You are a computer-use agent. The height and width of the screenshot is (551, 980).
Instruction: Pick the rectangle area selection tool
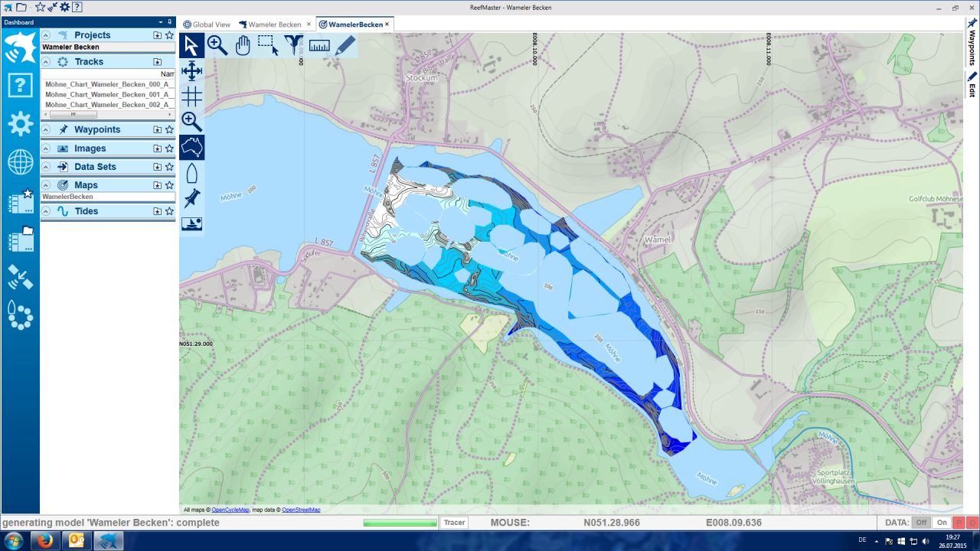(268, 46)
